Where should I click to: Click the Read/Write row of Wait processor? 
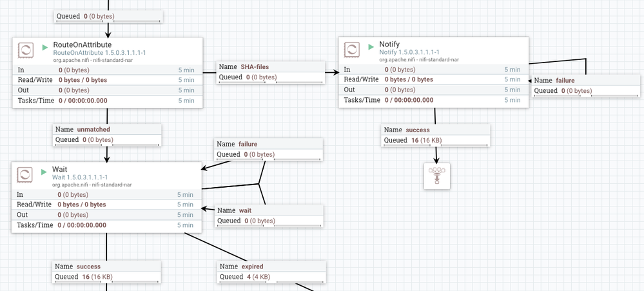tap(106, 205)
